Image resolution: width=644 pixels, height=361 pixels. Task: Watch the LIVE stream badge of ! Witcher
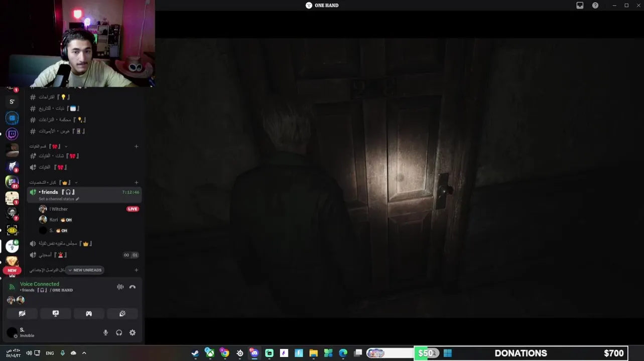pyautogui.click(x=133, y=209)
